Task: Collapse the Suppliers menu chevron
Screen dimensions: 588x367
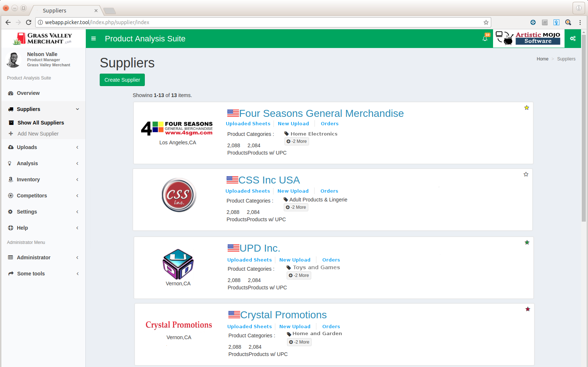Action: 77,109
